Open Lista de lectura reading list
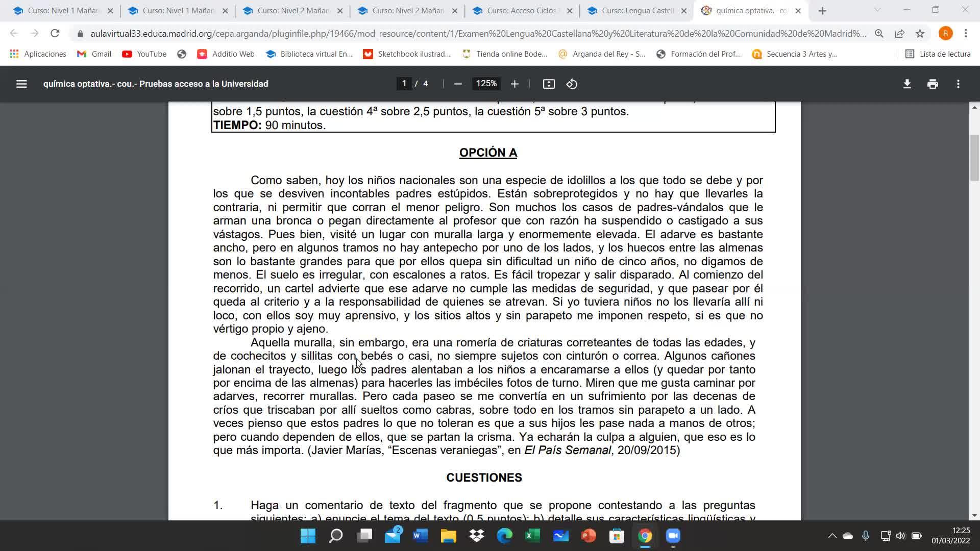The height and width of the screenshot is (551, 980). (938, 54)
